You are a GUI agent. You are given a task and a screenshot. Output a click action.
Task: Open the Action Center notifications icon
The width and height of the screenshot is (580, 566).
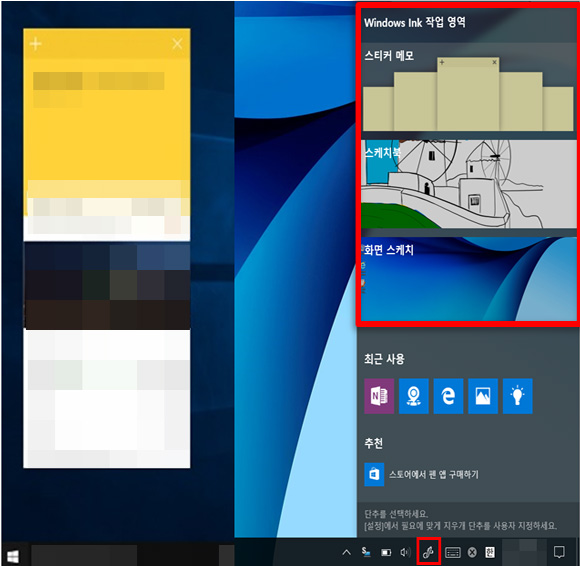click(x=559, y=552)
